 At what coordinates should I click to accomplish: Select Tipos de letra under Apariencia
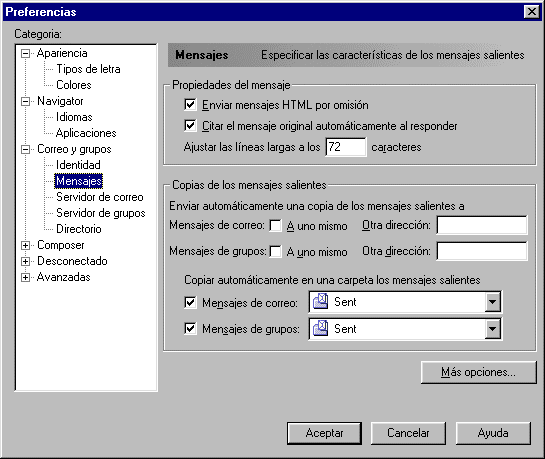pos(88,69)
